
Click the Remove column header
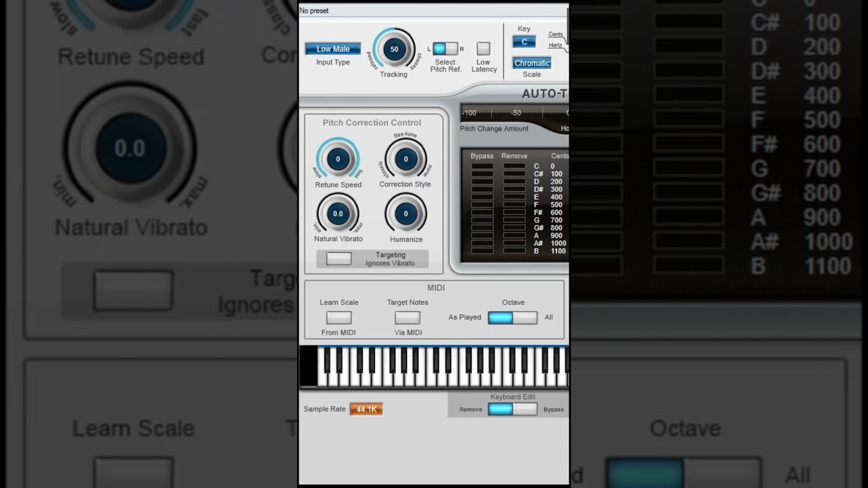pos(514,156)
